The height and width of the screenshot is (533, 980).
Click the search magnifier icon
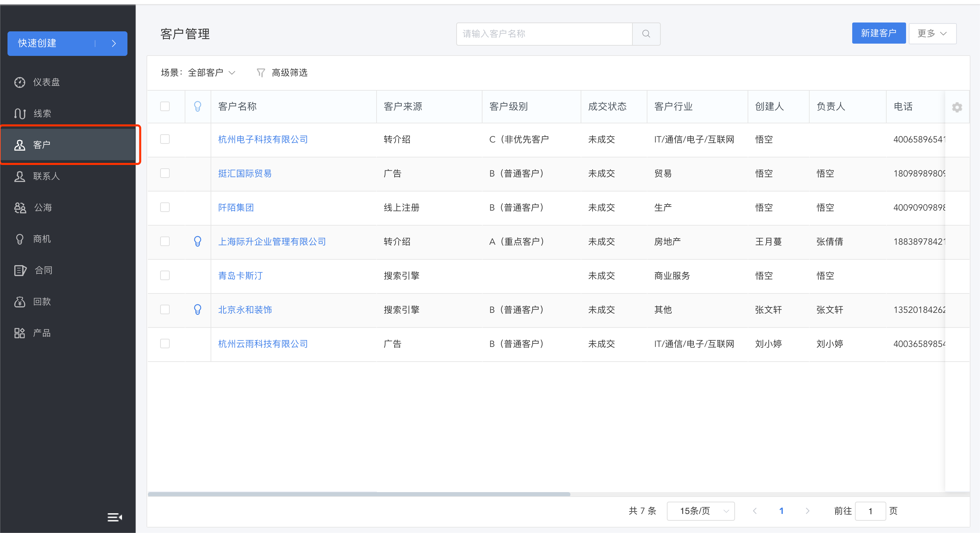pyautogui.click(x=646, y=34)
